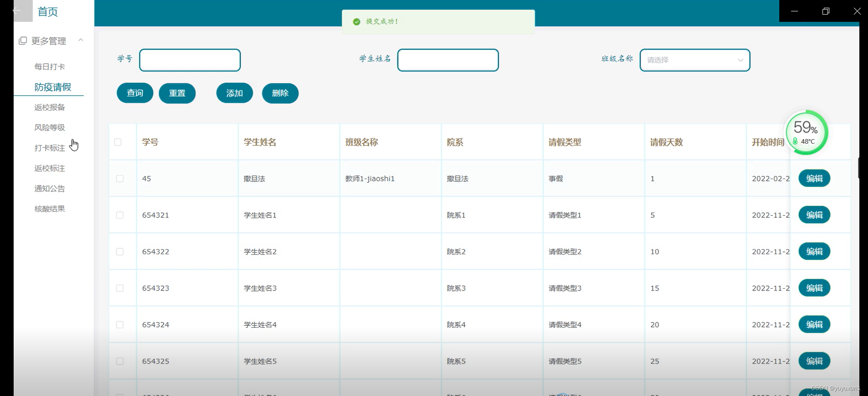
Task: Open the 班级名称 dropdown
Action: point(695,60)
